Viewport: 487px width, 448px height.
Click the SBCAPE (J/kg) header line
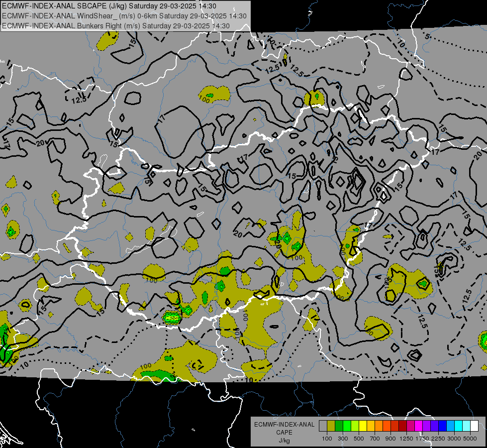click(x=109, y=6)
